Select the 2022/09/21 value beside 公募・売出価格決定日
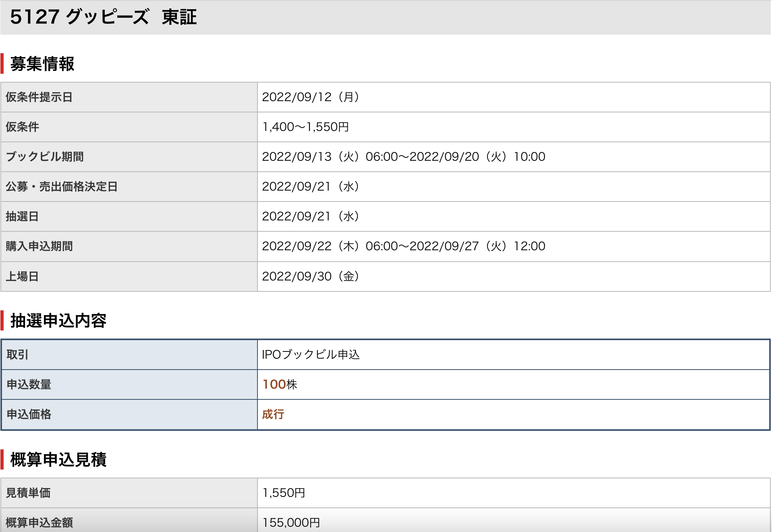 pos(310,187)
